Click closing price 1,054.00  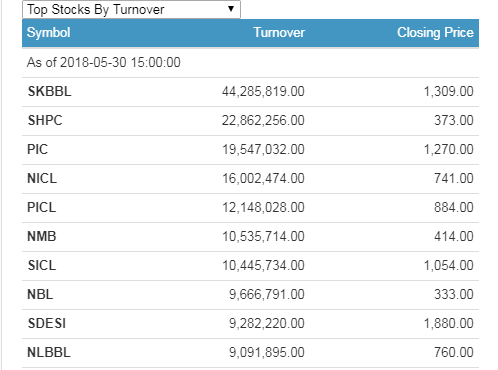[x=448, y=265]
